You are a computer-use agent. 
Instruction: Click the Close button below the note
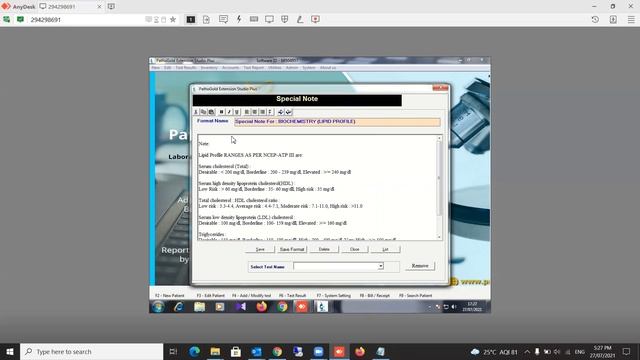(x=355, y=249)
